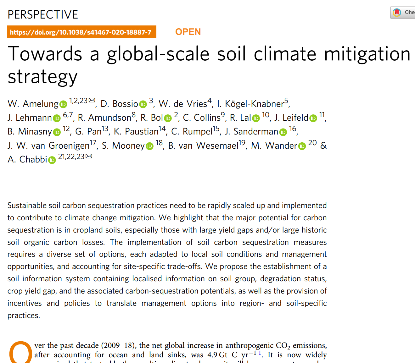Open B. Minasny's ORCID icon
415x363 pixels.
[x=57, y=132]
